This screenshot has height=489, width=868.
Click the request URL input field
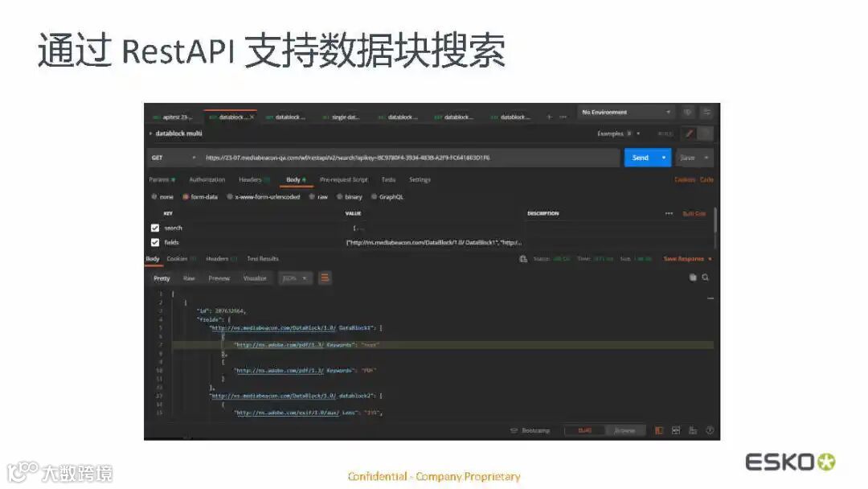pos(410,158)
